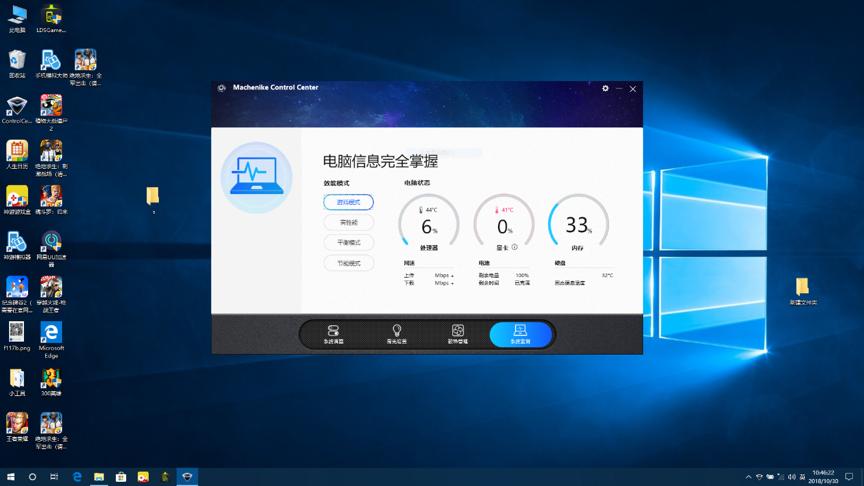
Task: Open the Windows Start menu
Action: [10, 477]
